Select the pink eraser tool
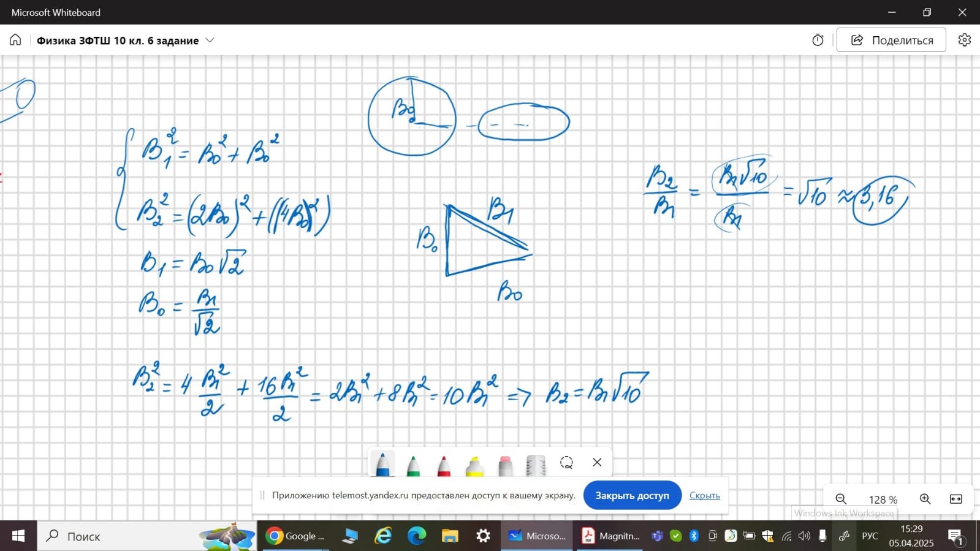Image resolution: width=980 pixels, height=551 pixels. pyautogui.click(x=505, y=465)
